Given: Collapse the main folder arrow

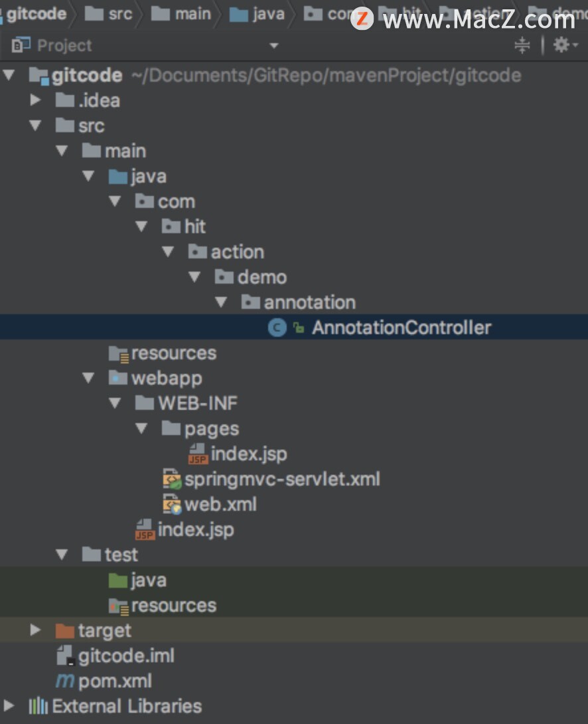Looking at the screenshot, I should click(x=62, y=151).
